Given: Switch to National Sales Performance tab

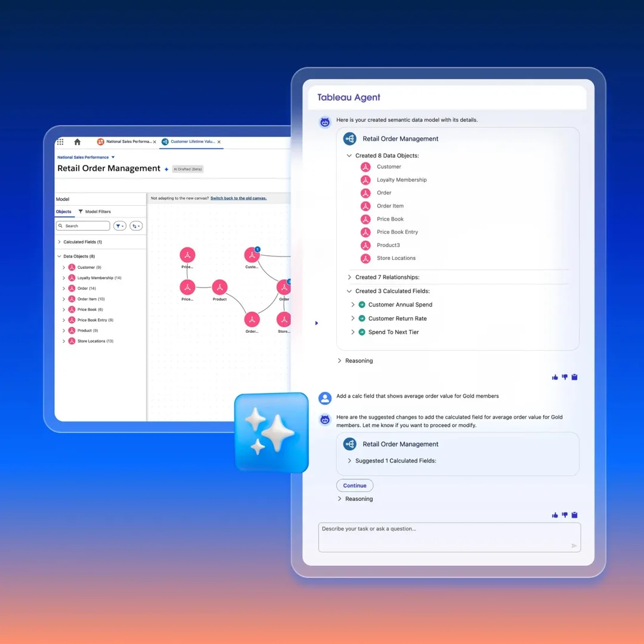Looking at the screenshot, I should [125, 142].
